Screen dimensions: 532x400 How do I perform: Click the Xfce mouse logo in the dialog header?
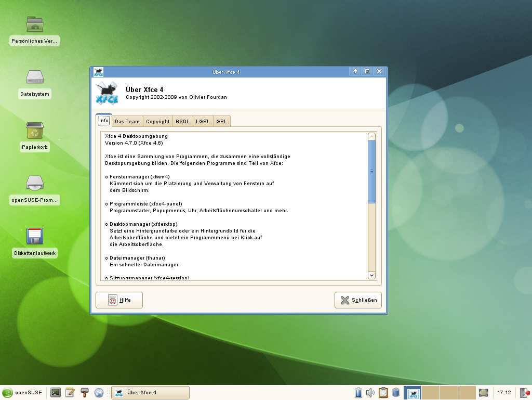[107, 94]
